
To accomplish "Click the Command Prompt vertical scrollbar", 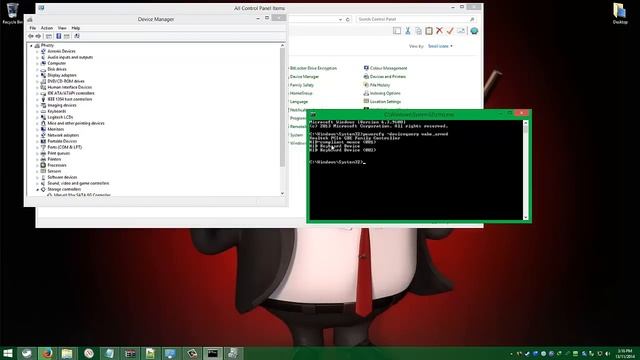I will tap(525, 171).
